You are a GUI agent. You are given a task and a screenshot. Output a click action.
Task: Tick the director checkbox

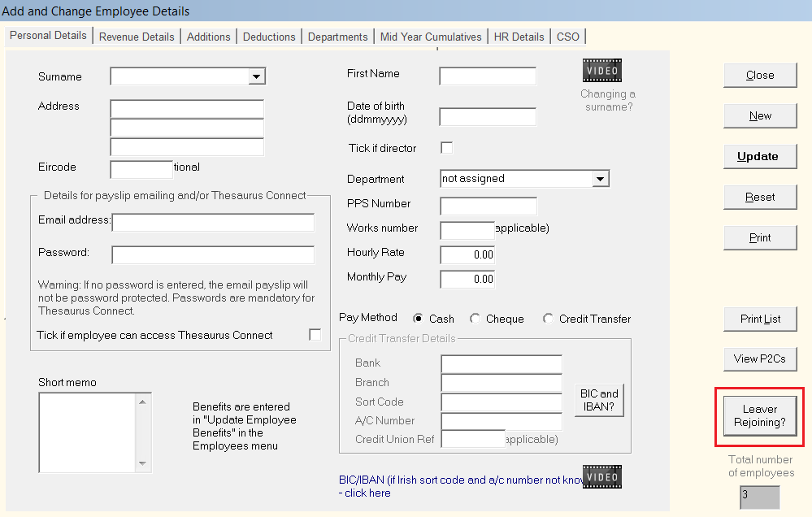pos(446,148)
